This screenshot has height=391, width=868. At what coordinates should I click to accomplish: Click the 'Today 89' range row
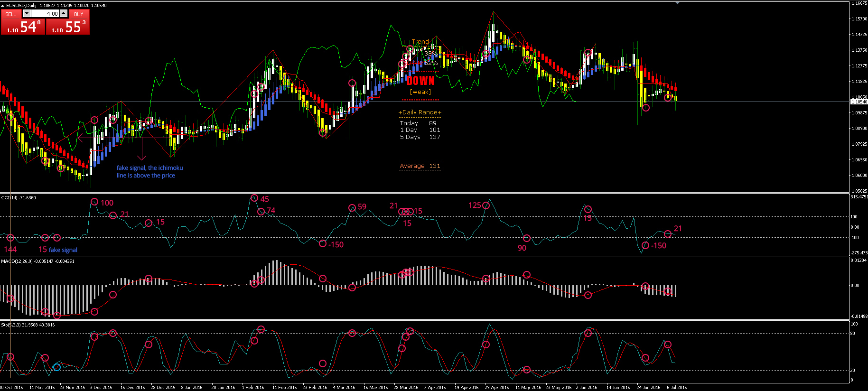point(418,123)
